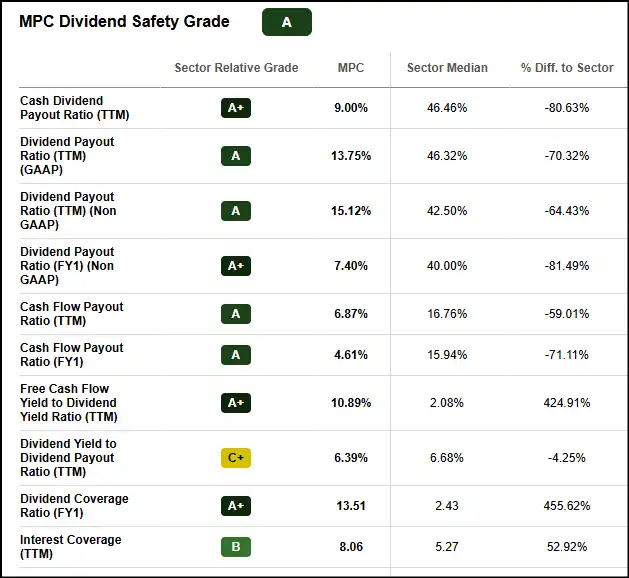This screenshot has width=629, height=578.
Task: Click the A grade badge for Dividend Payout Ratio (GAAP)
Action: coord(236,156)
